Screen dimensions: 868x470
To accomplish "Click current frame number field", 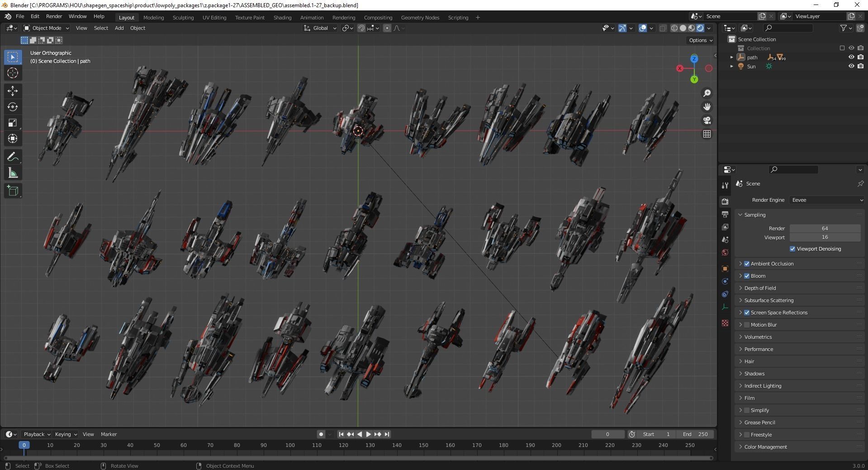I will point(607,434).
